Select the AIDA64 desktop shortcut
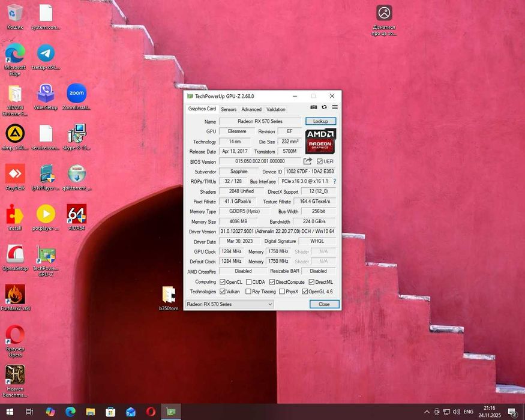The image size is (525, 420). (77, 215)
